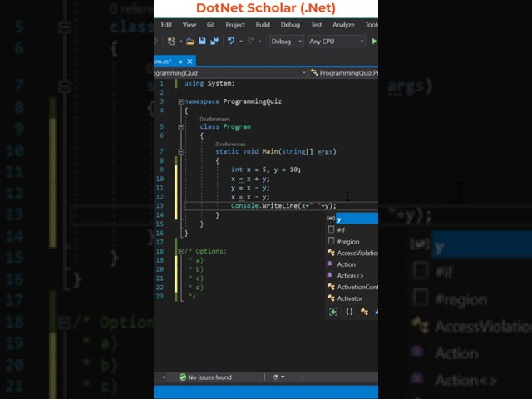The height and width of the screenshot is (399, 532).
Task: Click the New Project toolbar icon
Action: [x=171, y=42]
